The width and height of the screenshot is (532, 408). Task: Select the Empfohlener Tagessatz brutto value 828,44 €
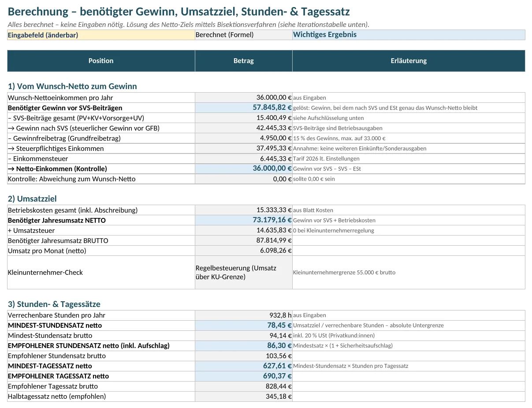pyautogui.click(x=244, y=386)
